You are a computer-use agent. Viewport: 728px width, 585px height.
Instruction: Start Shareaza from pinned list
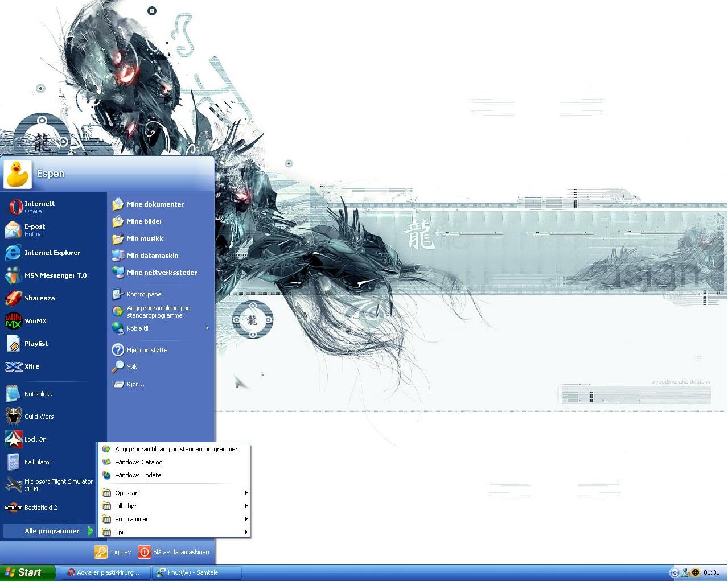(x=54, y=298)
